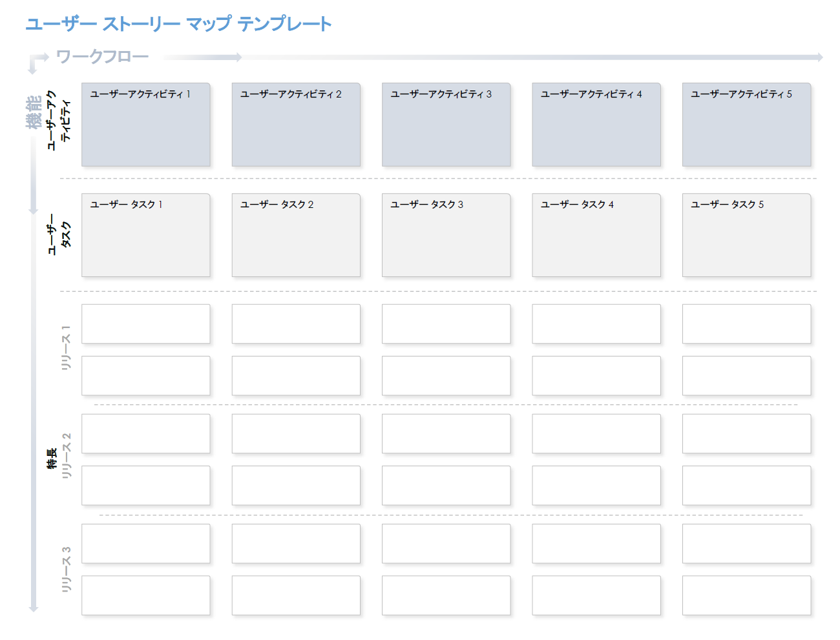Screen dimensions: 840x640
Task: Click the リリース 1 row label
Action: click(65, 347)
